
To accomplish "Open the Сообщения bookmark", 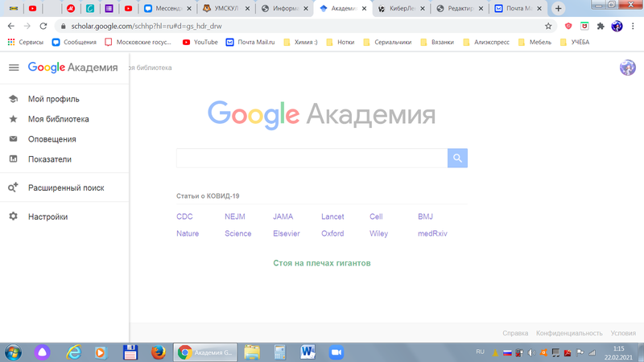I will (74, 42).
